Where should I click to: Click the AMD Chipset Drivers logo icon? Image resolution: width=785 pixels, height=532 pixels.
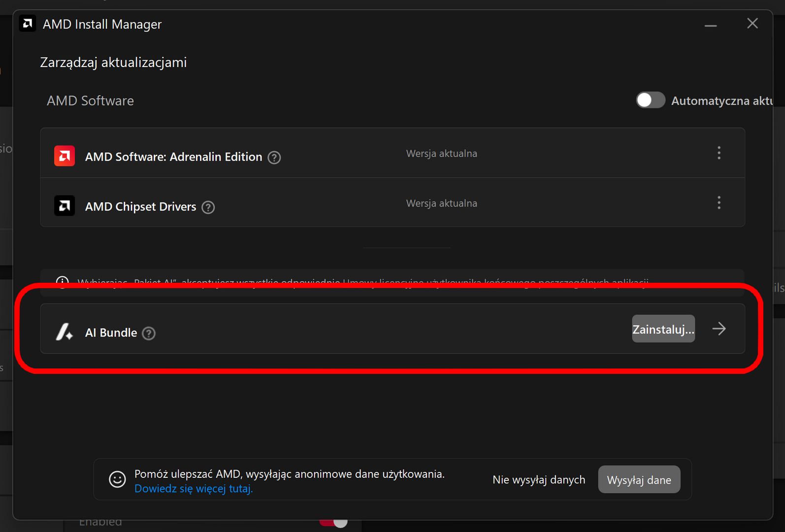[x=65, y=206]
